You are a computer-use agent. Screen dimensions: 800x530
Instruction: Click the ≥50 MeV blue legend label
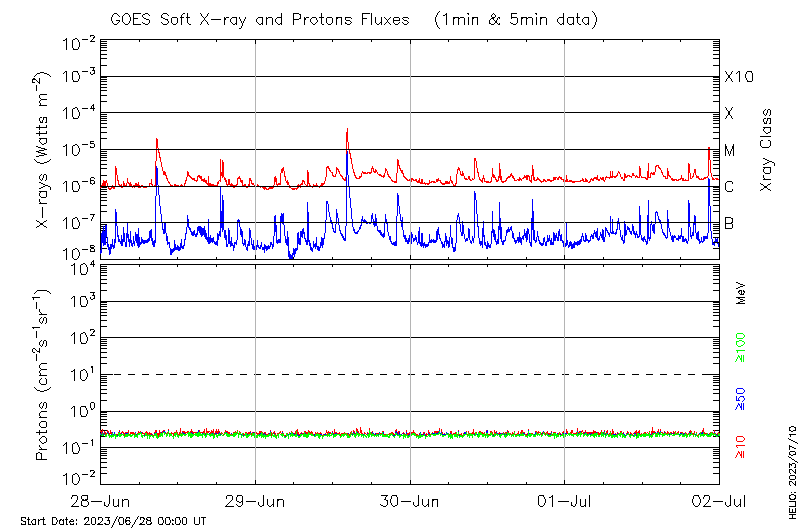[x=742, y=400]
